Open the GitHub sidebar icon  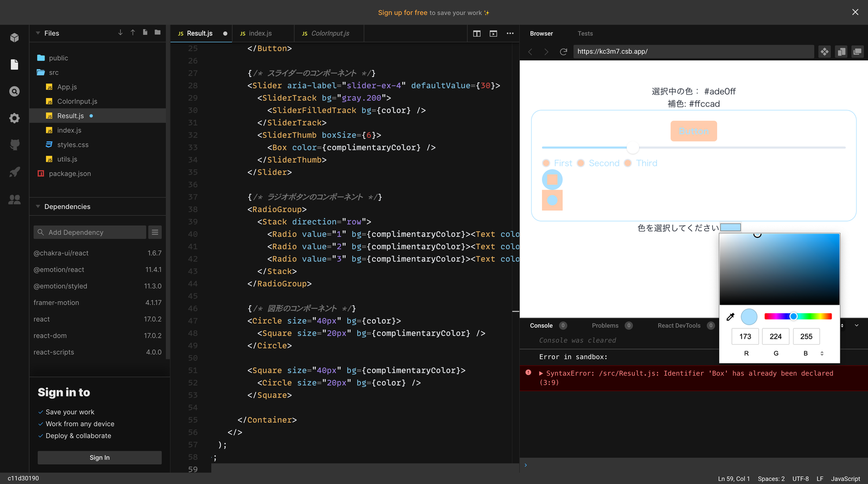[15, 145]
